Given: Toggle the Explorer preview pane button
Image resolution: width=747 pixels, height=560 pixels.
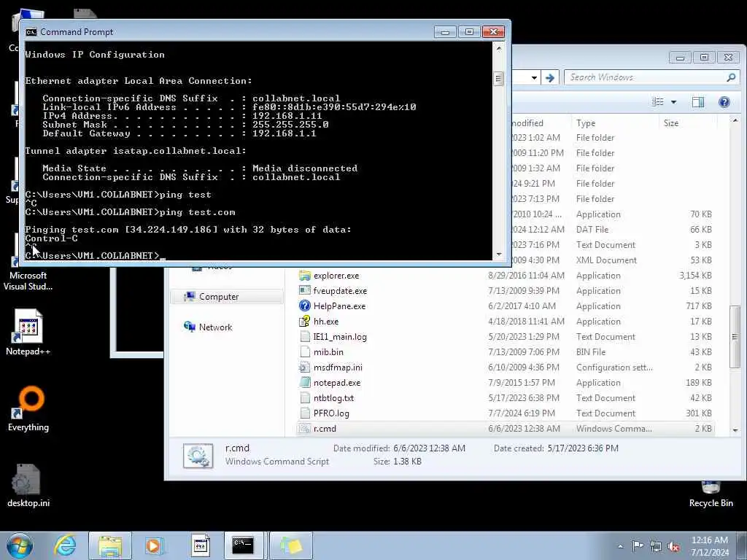Looking at the screenshot, I should [698, 102].
